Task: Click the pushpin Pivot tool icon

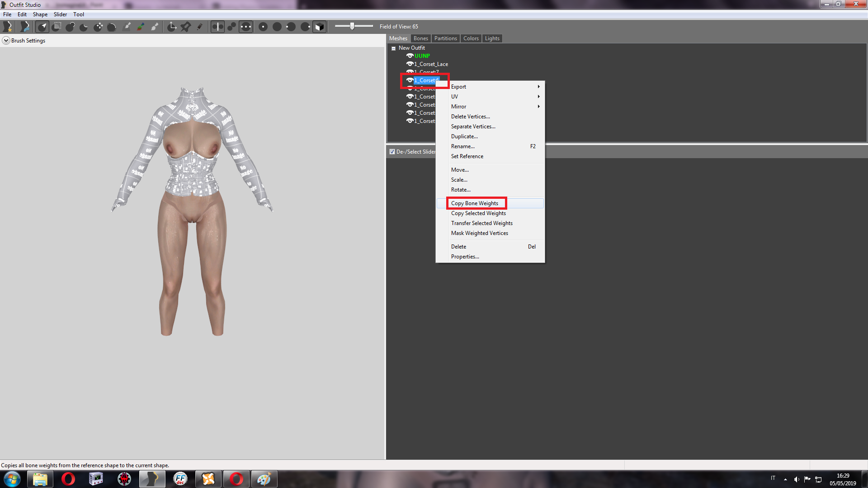Action: [x=185, y=27]
